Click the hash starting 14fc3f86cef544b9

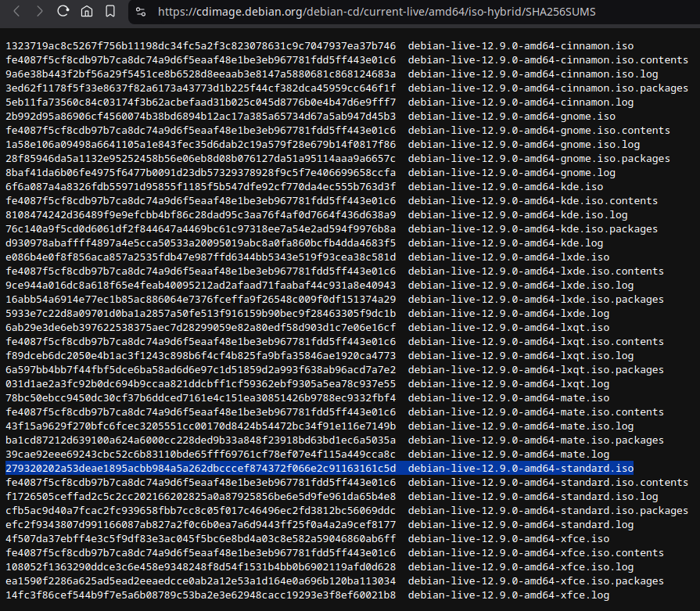coord(200,595)
